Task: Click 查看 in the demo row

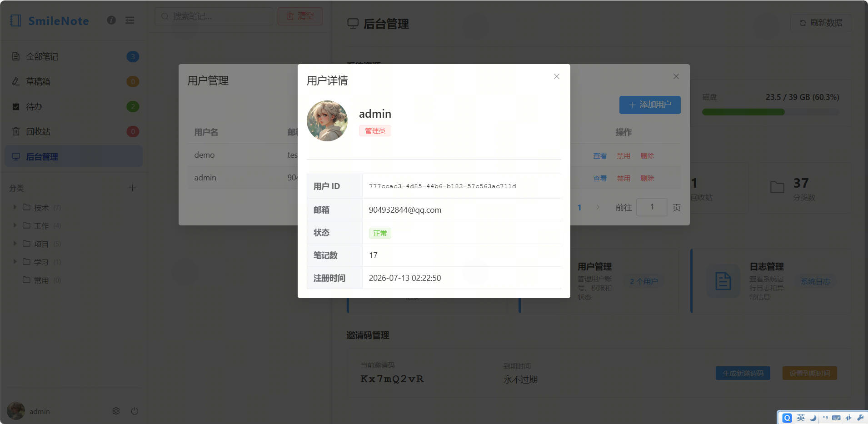Action: point(600,155)
